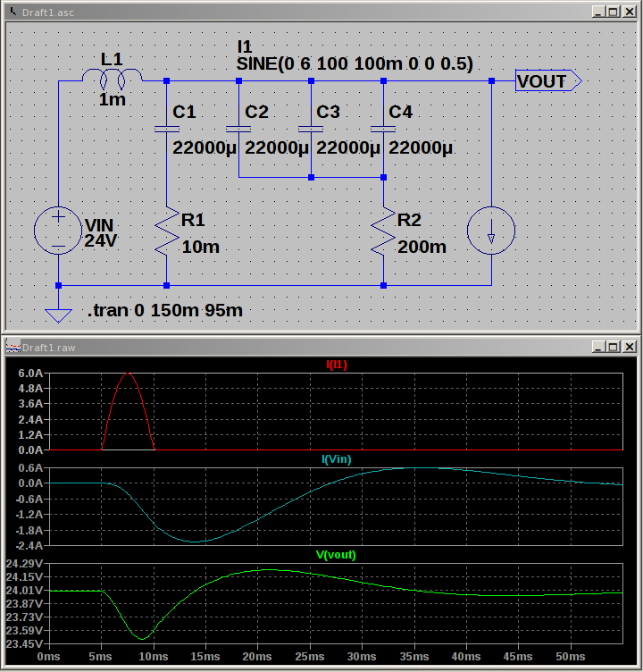The height and width of the screenshot is (672, 643).
Task: Click the I(I1) trace label
Action: pos(337,365)
